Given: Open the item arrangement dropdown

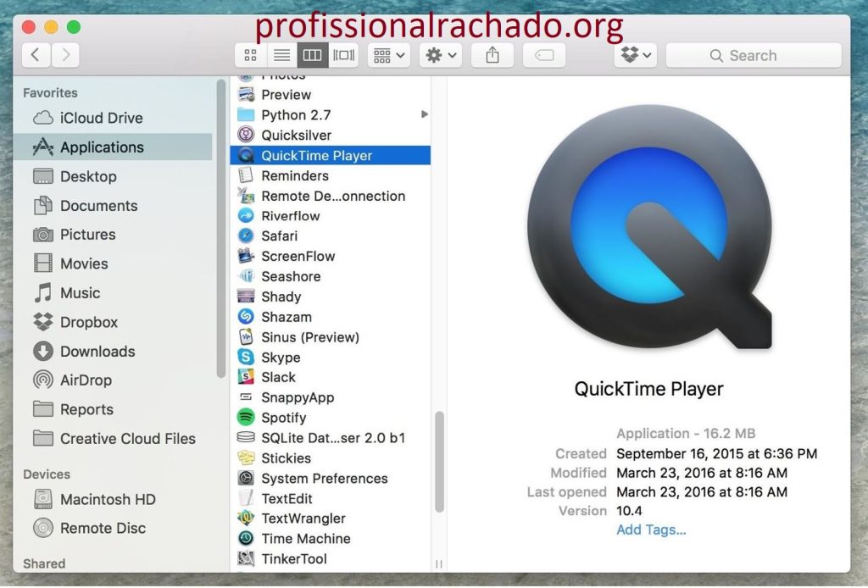Looking at the screenshot, I should (x=388, y=55).
